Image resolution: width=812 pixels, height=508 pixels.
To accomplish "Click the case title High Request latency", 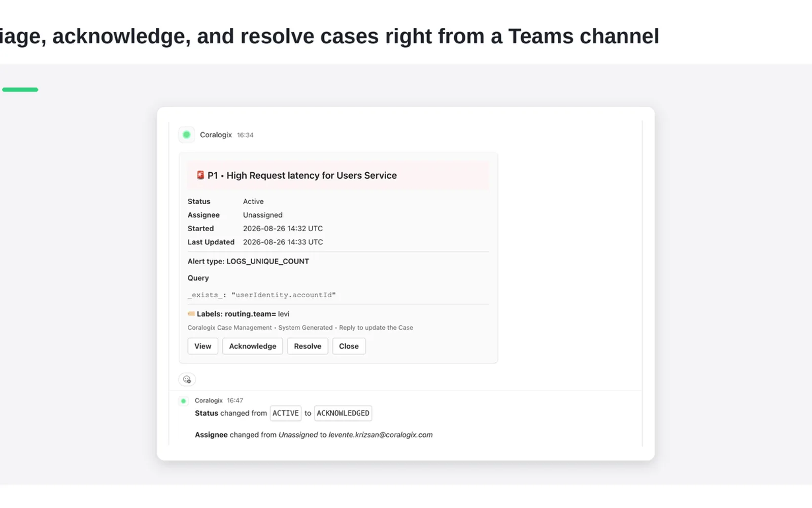I will (312, 175).
